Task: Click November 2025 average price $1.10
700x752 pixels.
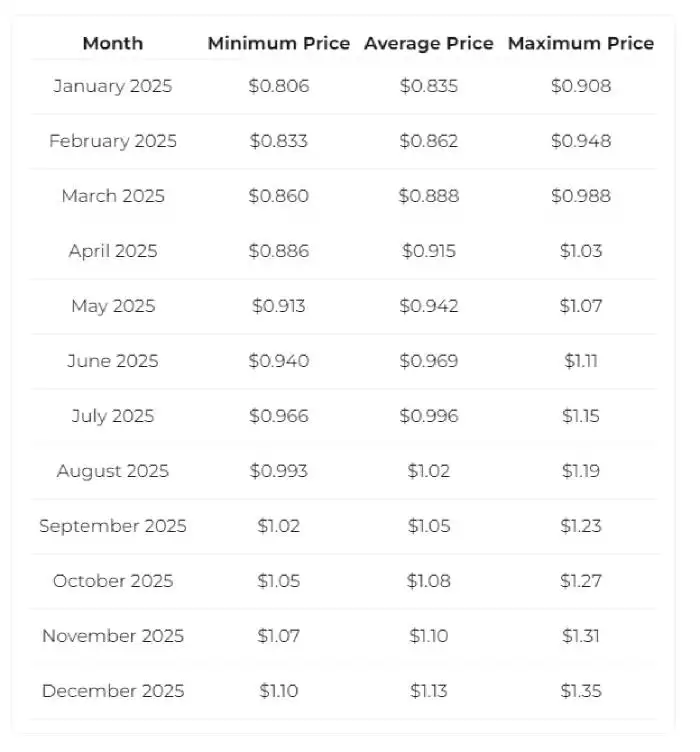Action: 429,636
